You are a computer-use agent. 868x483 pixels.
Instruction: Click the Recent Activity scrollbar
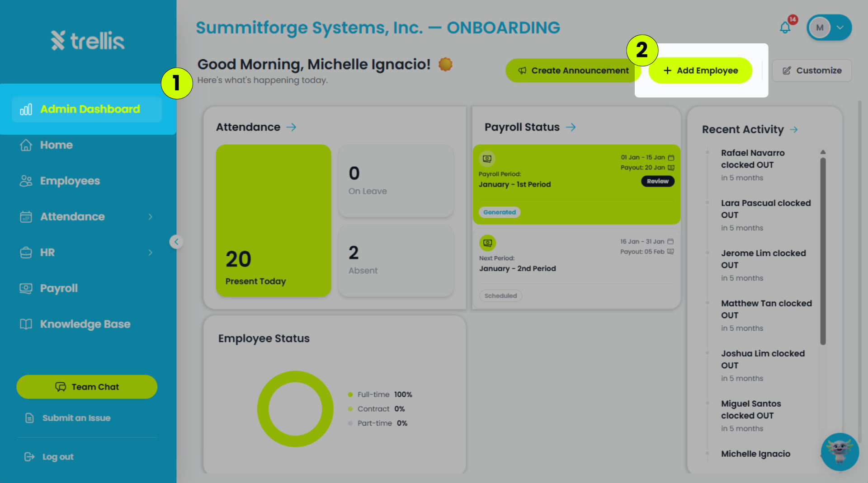[823, 251]
